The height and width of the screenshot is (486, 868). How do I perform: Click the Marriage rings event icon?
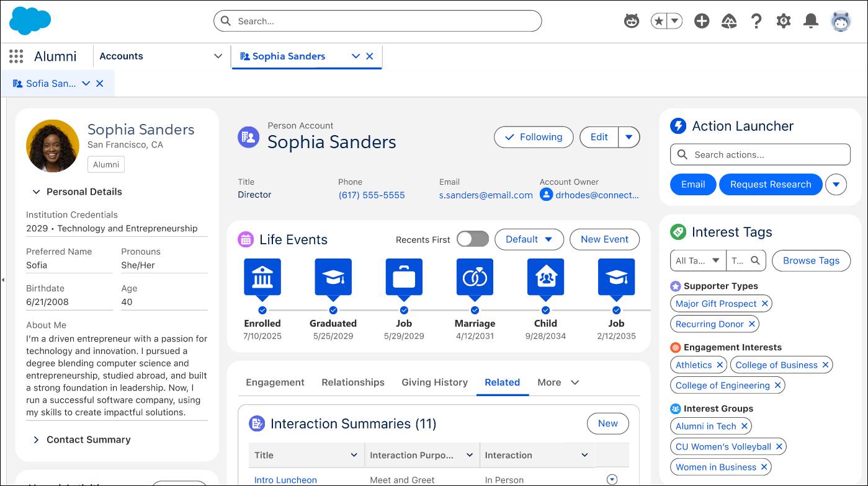point(475,277)
